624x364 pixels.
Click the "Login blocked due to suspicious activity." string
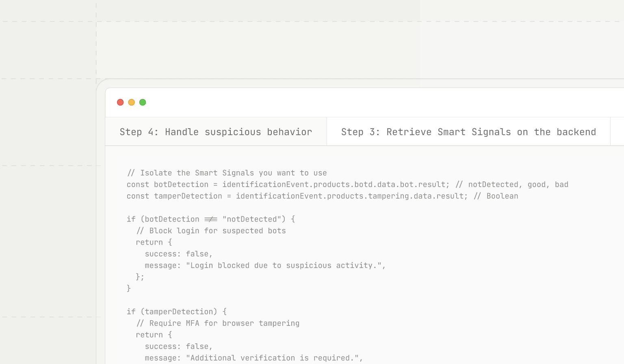pyautogui.click(x=284, y=265)
